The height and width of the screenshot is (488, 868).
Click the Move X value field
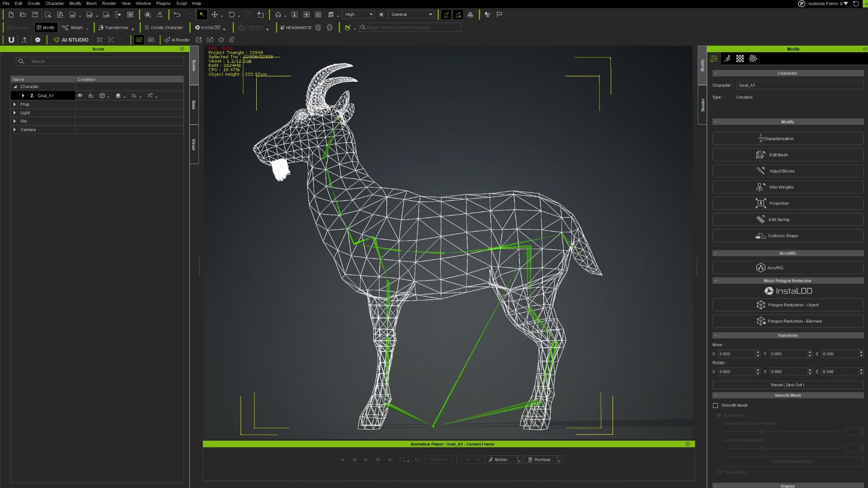coord(736,354)
